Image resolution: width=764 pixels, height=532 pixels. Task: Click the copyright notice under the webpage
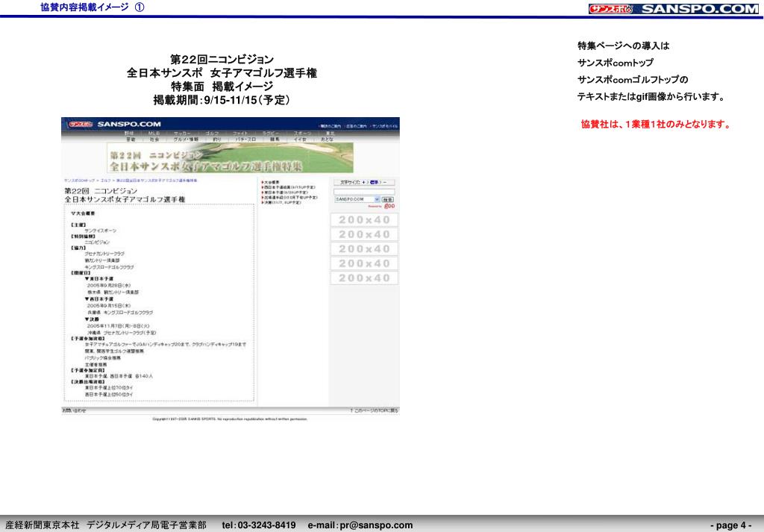point(230,419)
